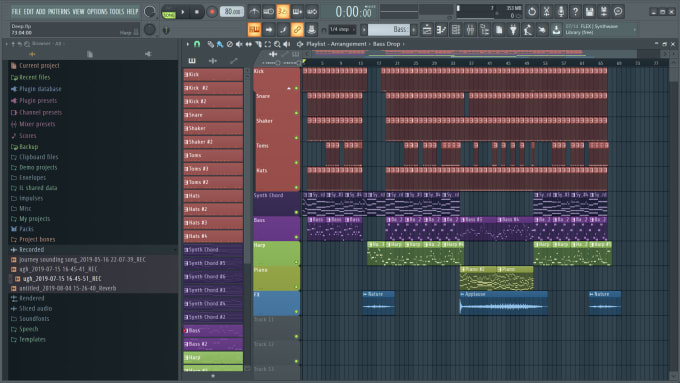This screenshot has width=680, height=383.
Task: Toggle the metronome button
Action: pyautogui.click(x=254, y=12)
